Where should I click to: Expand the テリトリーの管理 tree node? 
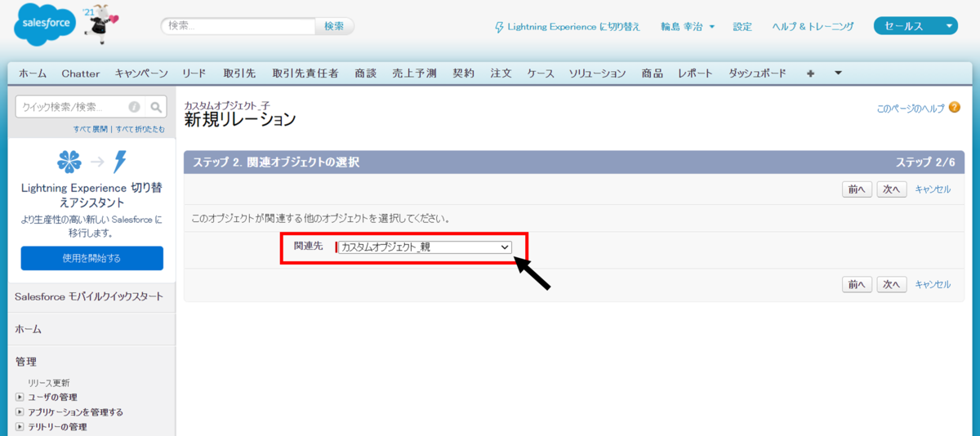pos(20,427)
